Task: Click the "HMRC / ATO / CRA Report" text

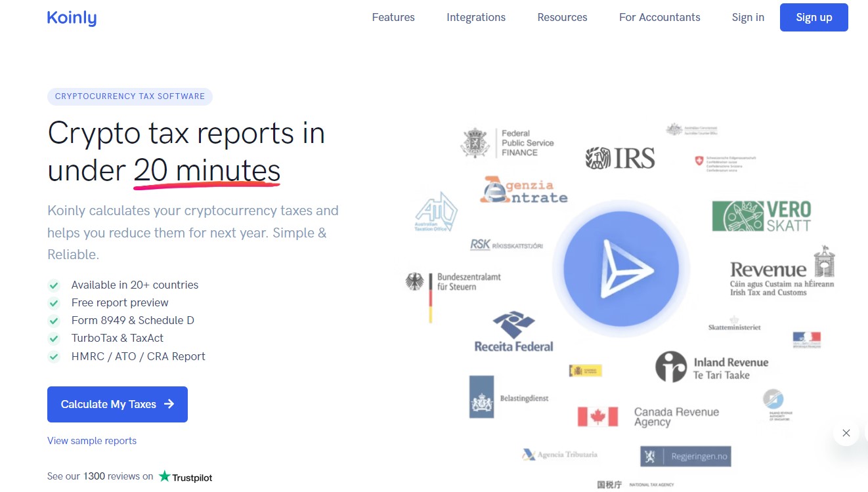Action: click(139, 356)
